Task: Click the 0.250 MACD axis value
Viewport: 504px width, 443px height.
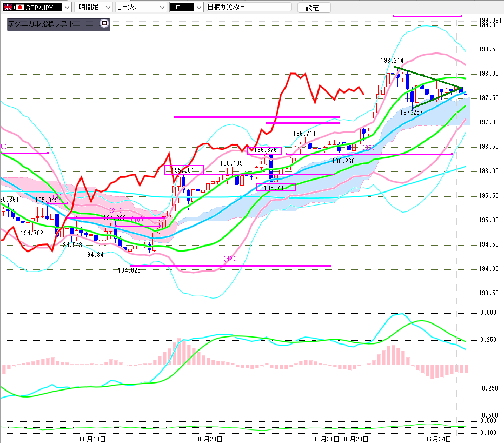Action: [x=488, y=340]
